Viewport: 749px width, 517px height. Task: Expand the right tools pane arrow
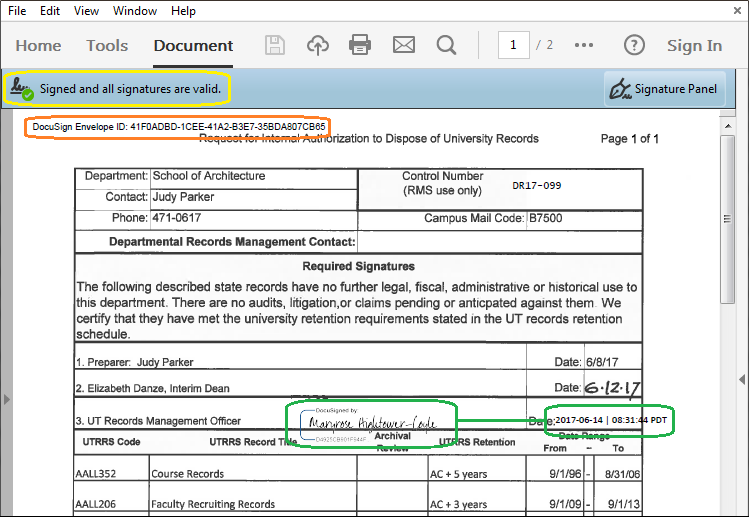tap(742, 379)
